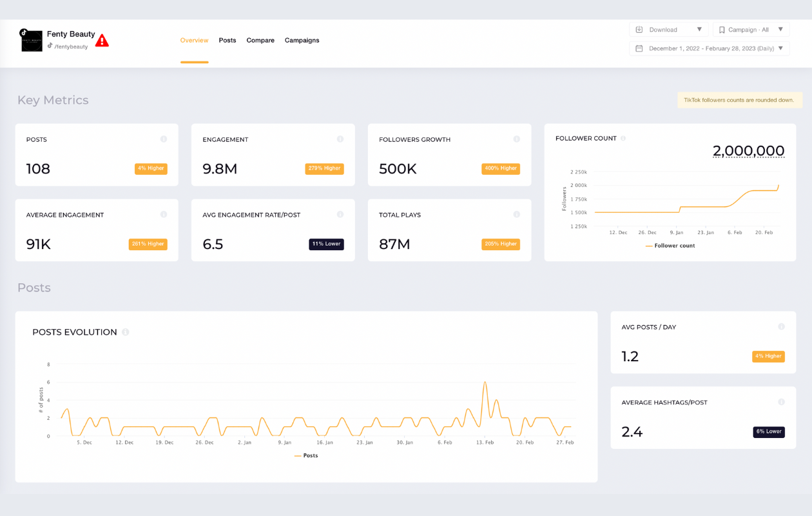812x516 pixels.
Task: Expand the Campaign - All dropdown
Action: (x=751, y=30)
